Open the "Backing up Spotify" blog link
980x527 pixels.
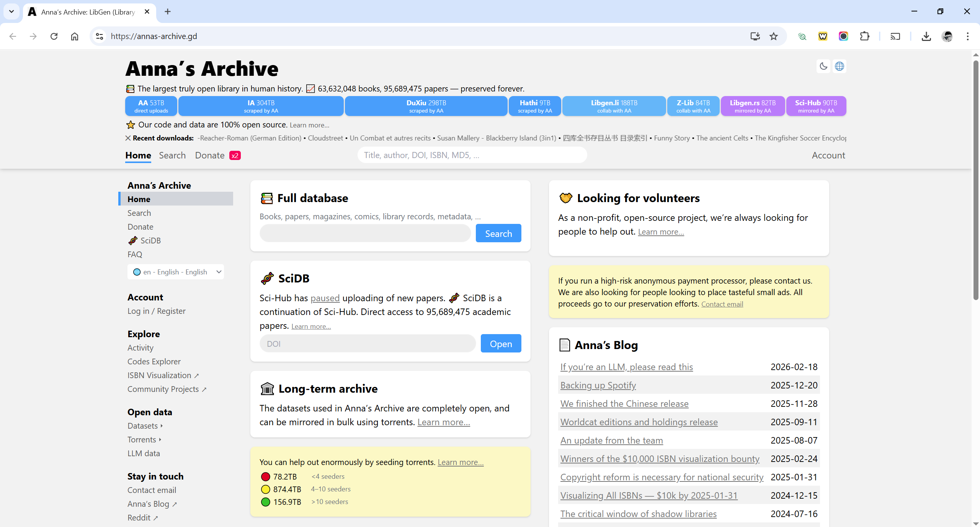coord(598,385)
